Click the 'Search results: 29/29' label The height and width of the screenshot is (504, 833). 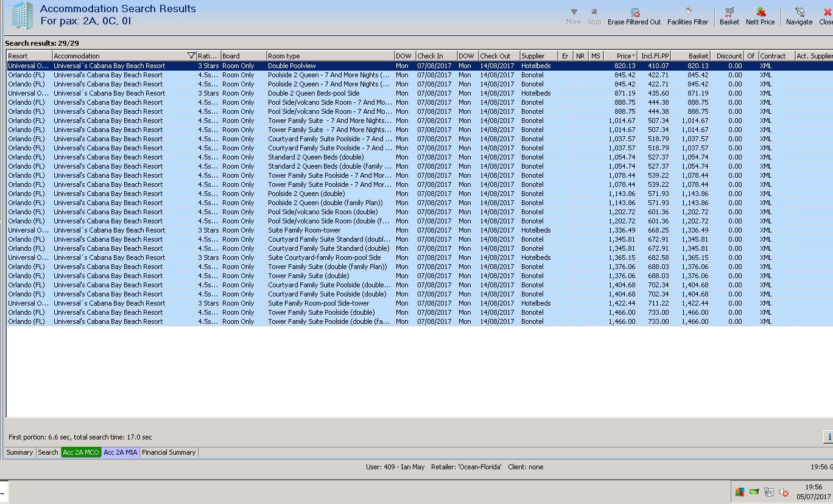coord(42,43)
